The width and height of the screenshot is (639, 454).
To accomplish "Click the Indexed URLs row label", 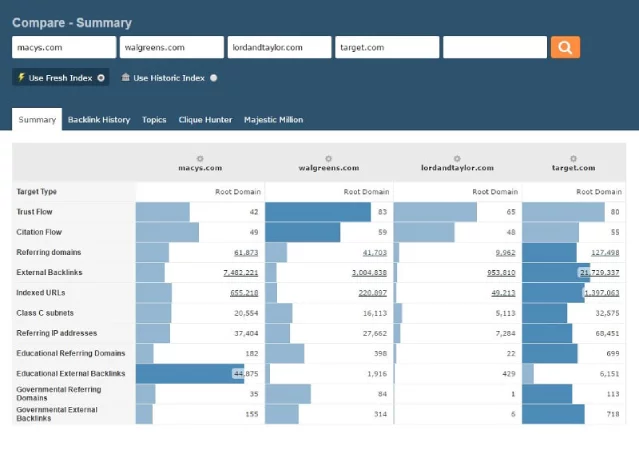I will [41, 293].
